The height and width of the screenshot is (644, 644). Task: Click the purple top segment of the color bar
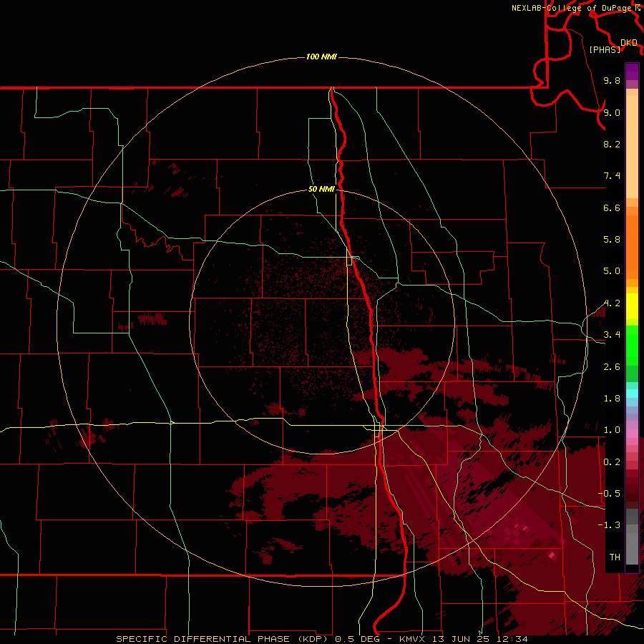pyautogui.click(x=632, y=72)
